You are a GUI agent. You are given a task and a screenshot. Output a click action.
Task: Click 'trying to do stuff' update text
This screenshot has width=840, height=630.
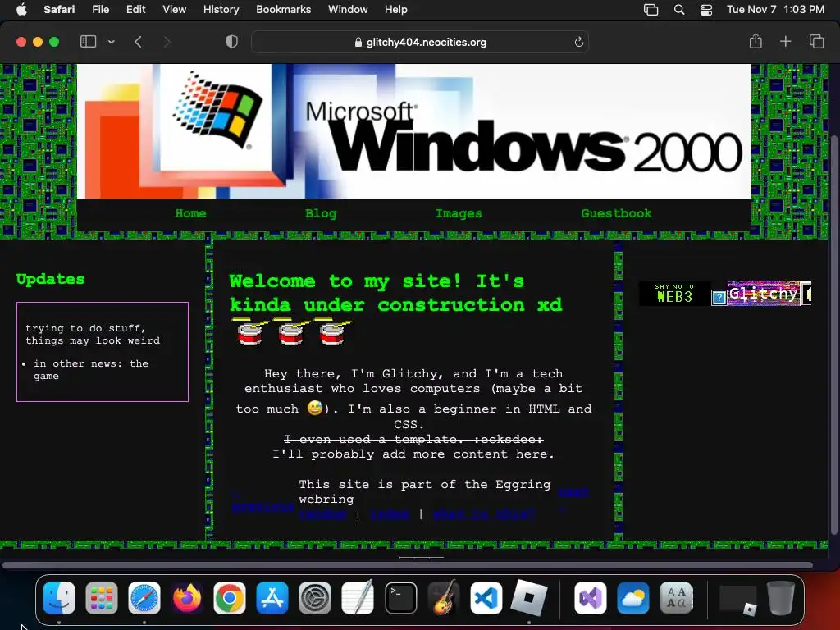93,335
